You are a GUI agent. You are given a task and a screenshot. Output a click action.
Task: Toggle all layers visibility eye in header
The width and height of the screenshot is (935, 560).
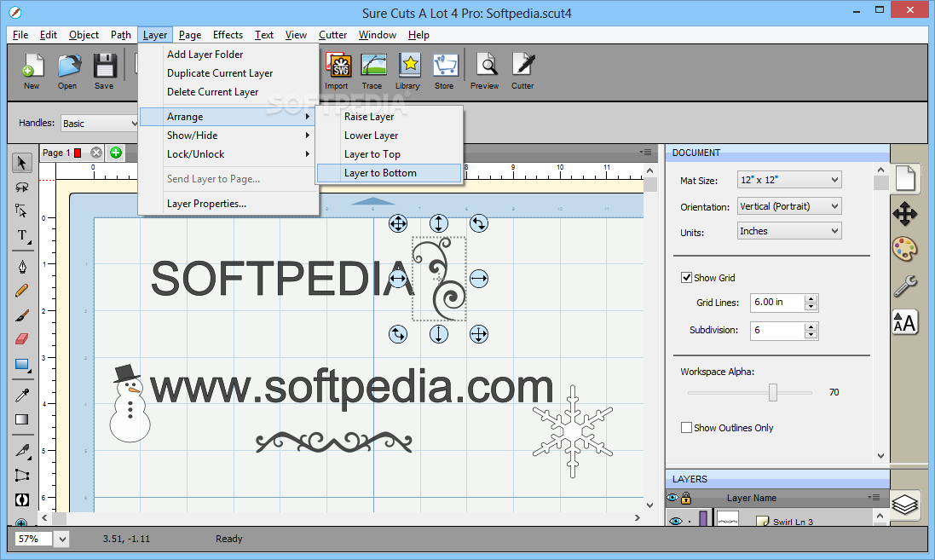672,498
